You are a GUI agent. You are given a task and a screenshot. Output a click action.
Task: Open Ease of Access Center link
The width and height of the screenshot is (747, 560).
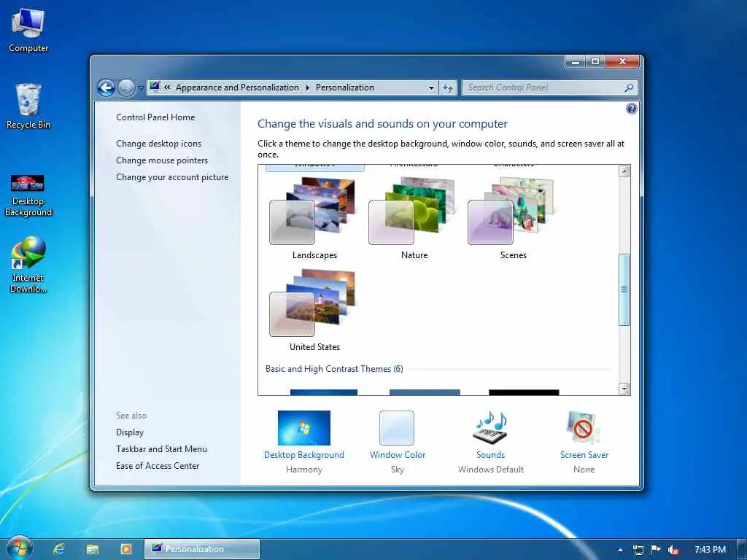tap(158, 466)
